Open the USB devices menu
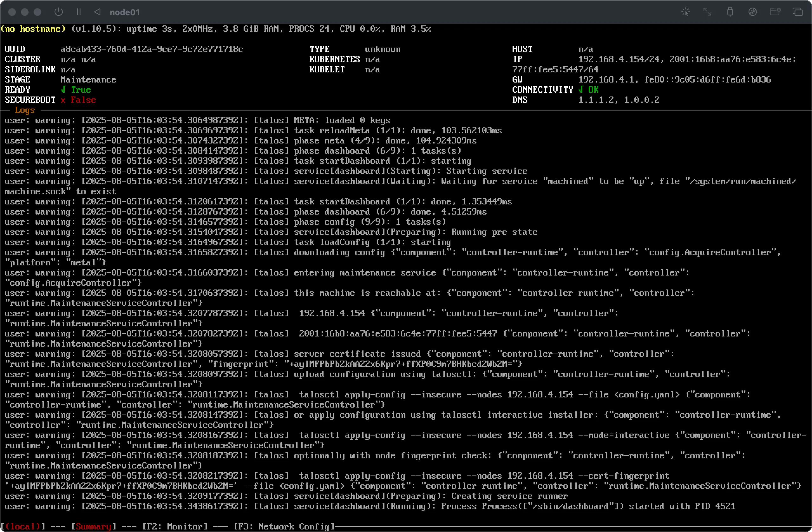This screenshot has height=532, width=812. click(x=730, y=12)
